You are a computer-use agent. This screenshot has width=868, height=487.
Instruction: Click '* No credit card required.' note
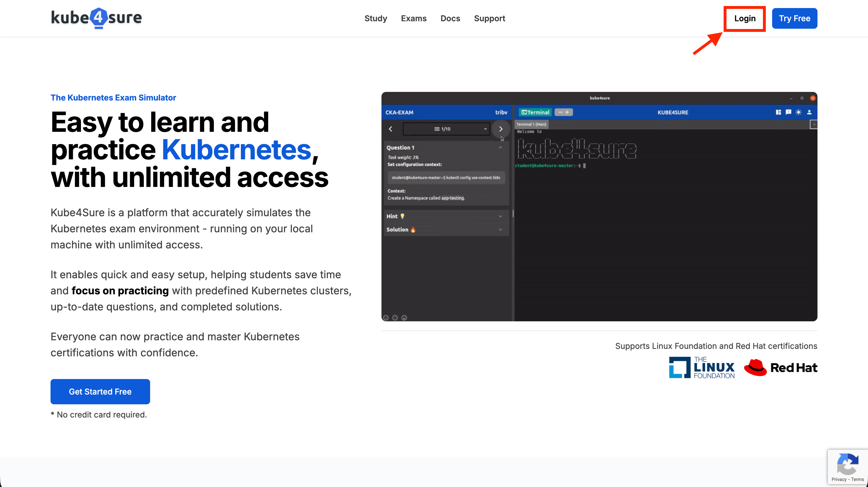[99, 415]
